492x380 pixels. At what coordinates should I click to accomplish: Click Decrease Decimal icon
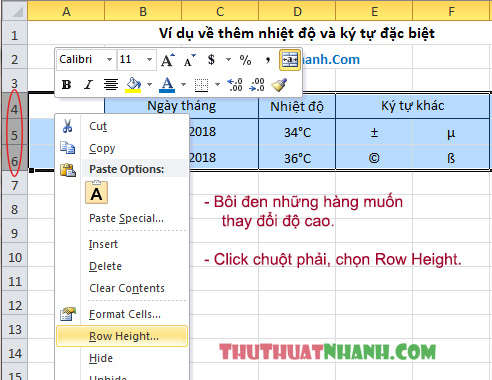point(257,85)
